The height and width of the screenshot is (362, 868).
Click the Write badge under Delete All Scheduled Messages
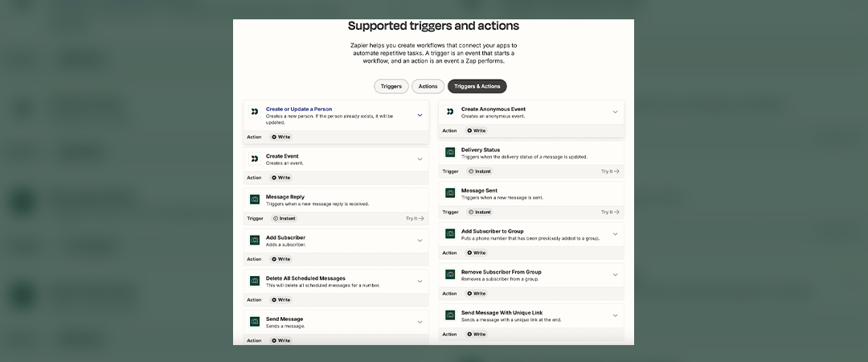281,300
